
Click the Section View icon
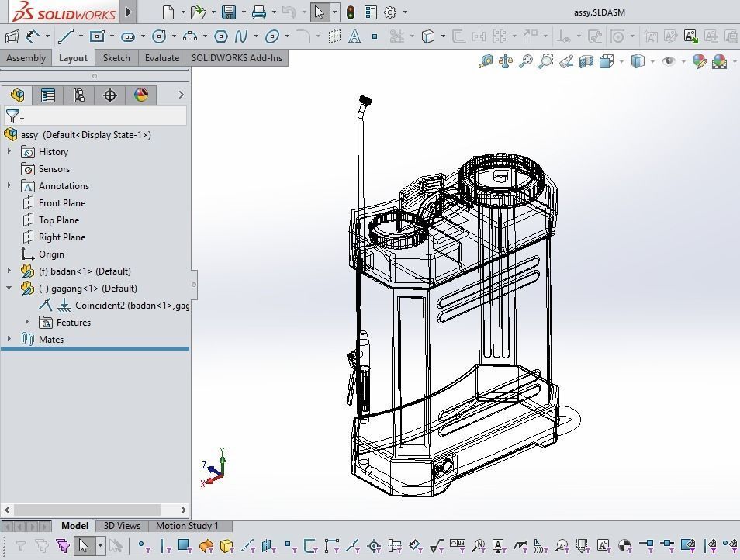(x=586, y=61)
